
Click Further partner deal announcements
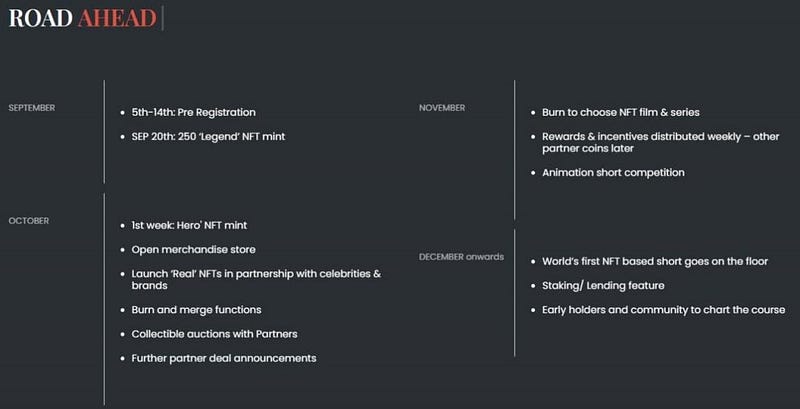coord(224,359)
